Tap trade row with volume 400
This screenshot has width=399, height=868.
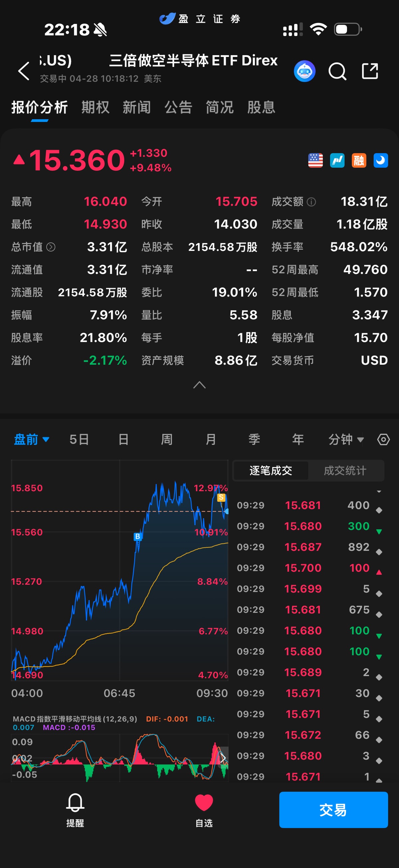tap(310, 505)
